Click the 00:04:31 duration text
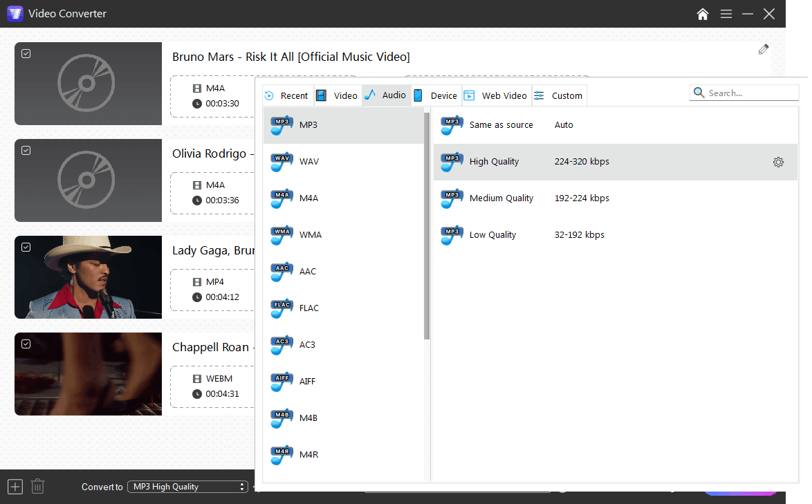The width and height of the screenshot is (812, 504). coord(222,394)
